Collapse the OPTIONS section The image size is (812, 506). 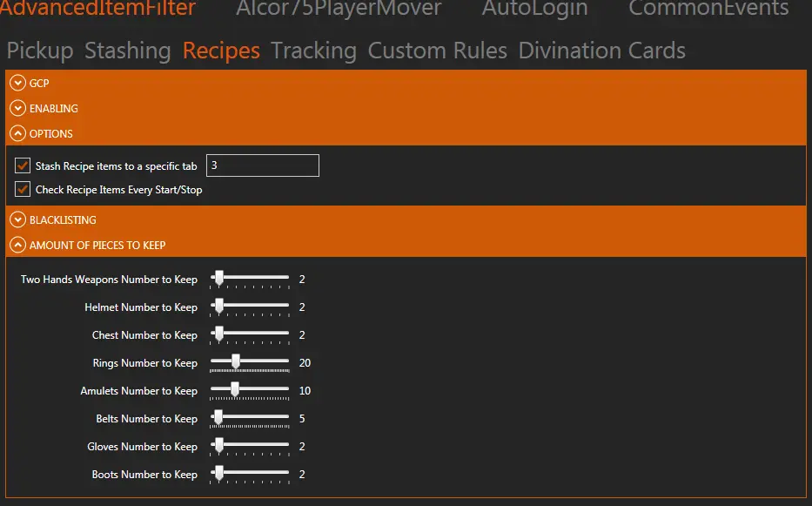coord(17,134)
